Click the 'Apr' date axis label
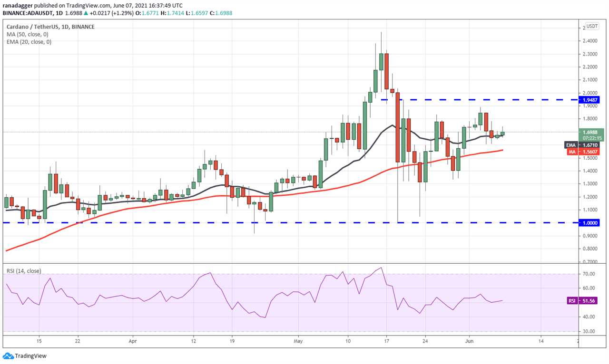609x364 pixels. 133,341
